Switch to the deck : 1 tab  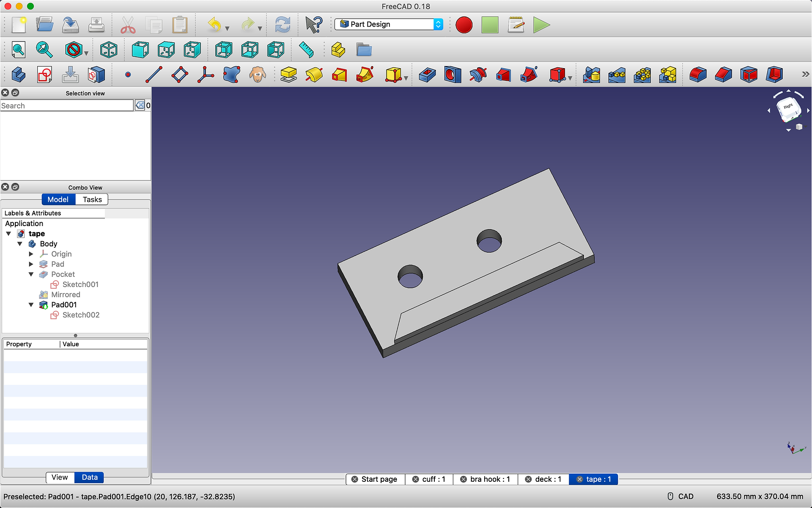[x=543, y=479]
